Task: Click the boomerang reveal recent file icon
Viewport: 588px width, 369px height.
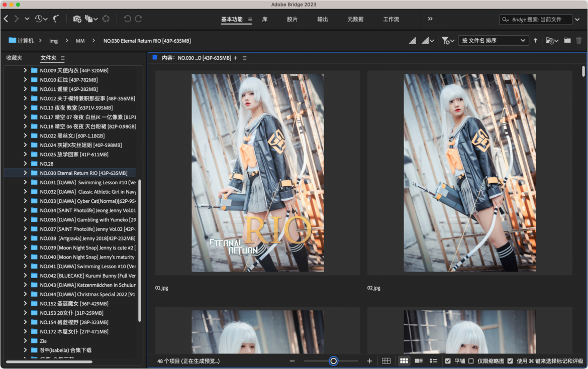Action: click(x=56, y=19)
